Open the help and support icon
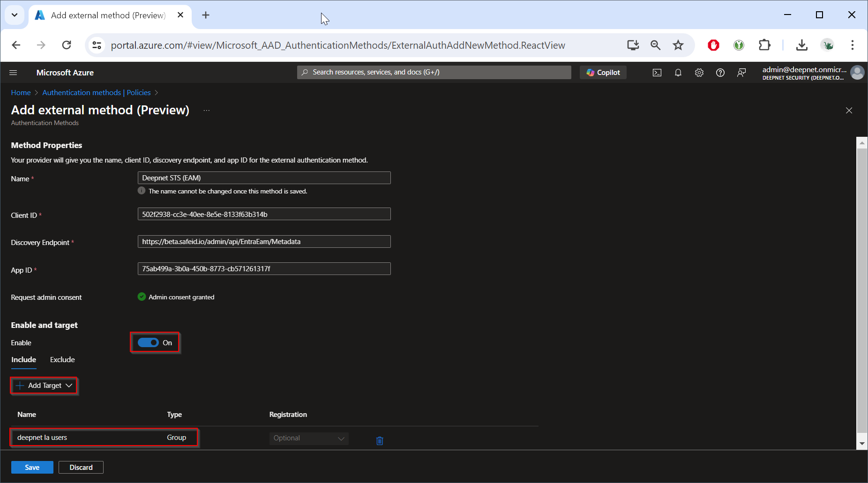Image resolution: width=868 pixels, height=483 pixels. tap(720, 73)
